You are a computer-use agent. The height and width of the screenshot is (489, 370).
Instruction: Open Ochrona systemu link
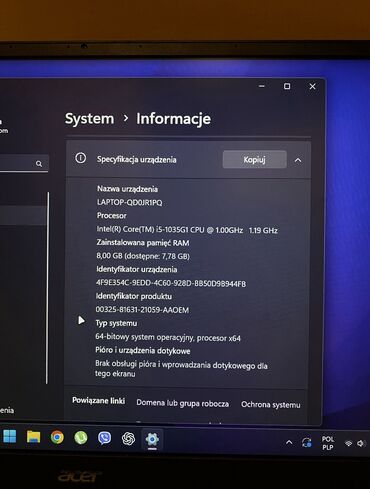[271, 405]
